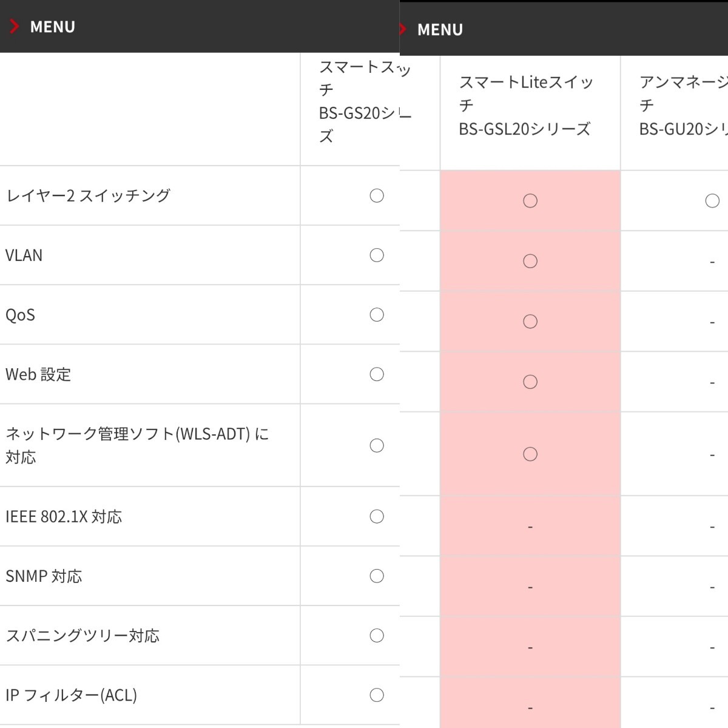Screen dimensions: 728x728
Task: Click the IP フィルター(ACL) row label
Action: click(71, 695)
